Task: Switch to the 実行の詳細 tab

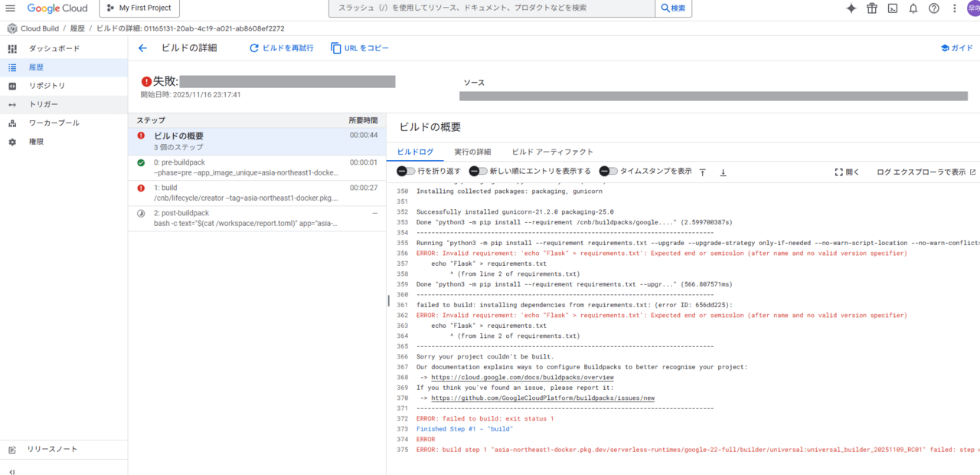Action: (x=472, y=152)
